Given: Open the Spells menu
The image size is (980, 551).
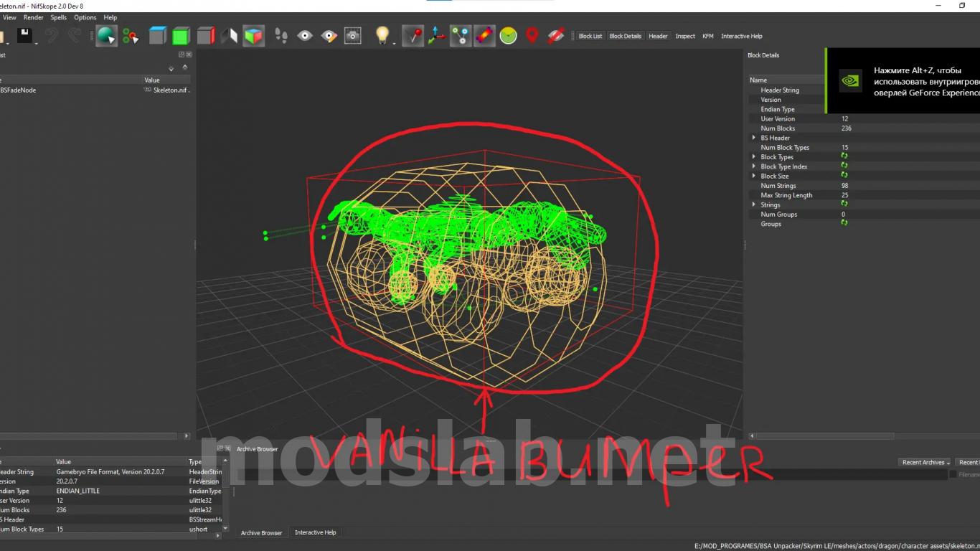Looking at the screenshot, I should (x=59, y=17).
